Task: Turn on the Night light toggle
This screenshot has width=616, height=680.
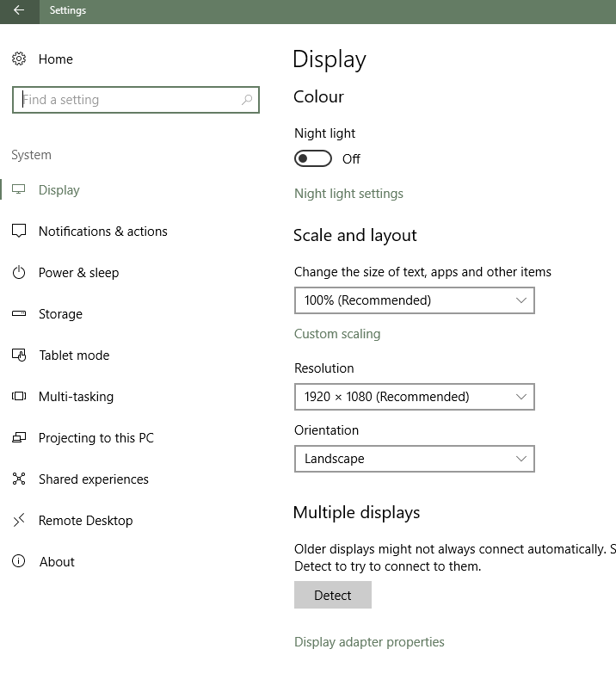Action: [312, 158]
